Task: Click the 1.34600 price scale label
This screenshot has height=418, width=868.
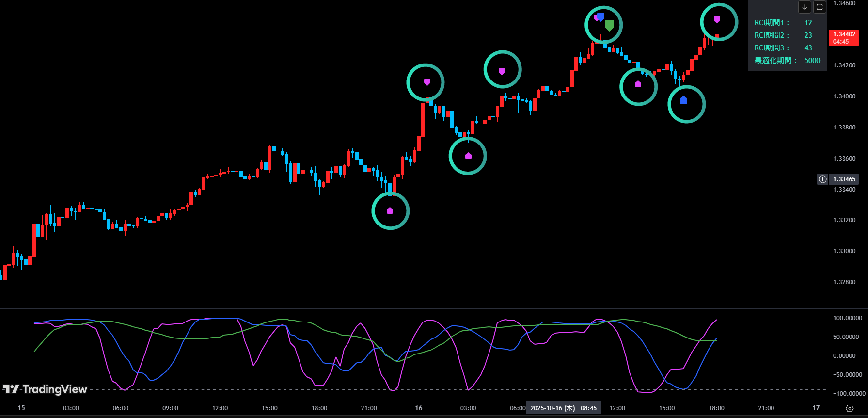Action: click(844, 3)
